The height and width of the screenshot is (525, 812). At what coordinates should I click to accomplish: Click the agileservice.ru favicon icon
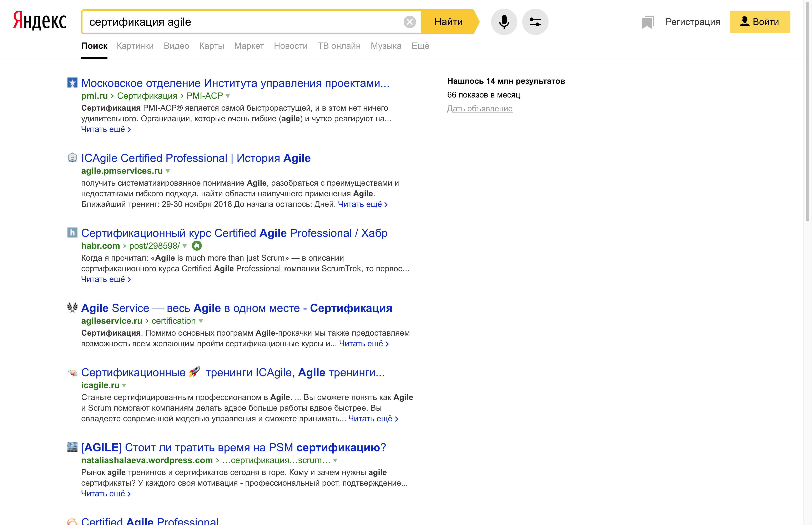click(72, 307)
